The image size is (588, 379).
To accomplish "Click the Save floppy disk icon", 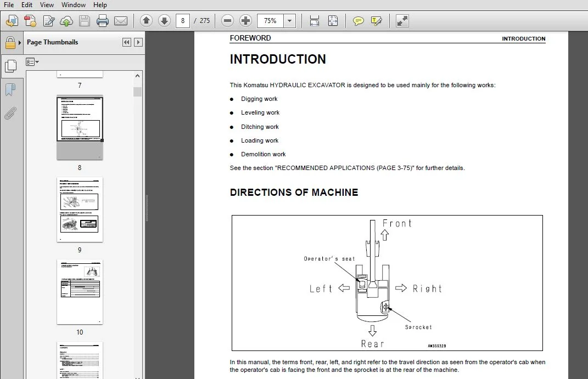I will point(85,21).
